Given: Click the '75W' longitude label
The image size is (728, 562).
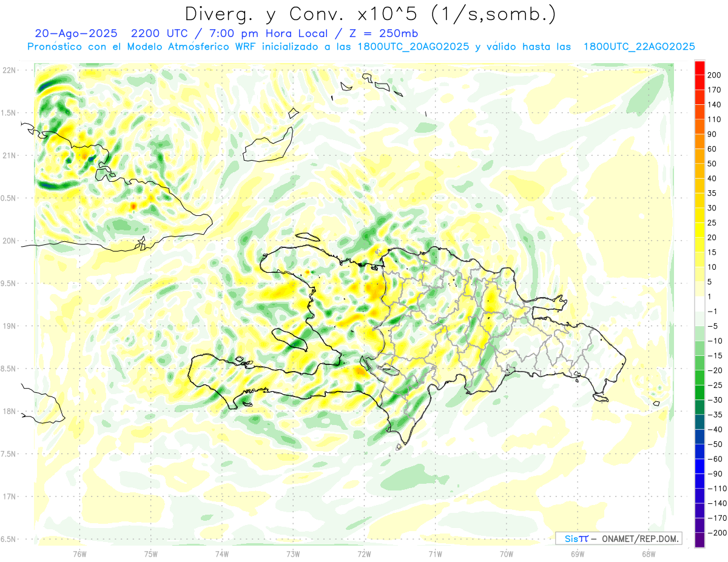Looking at the screenshot, I should click(x=151, y=554).
